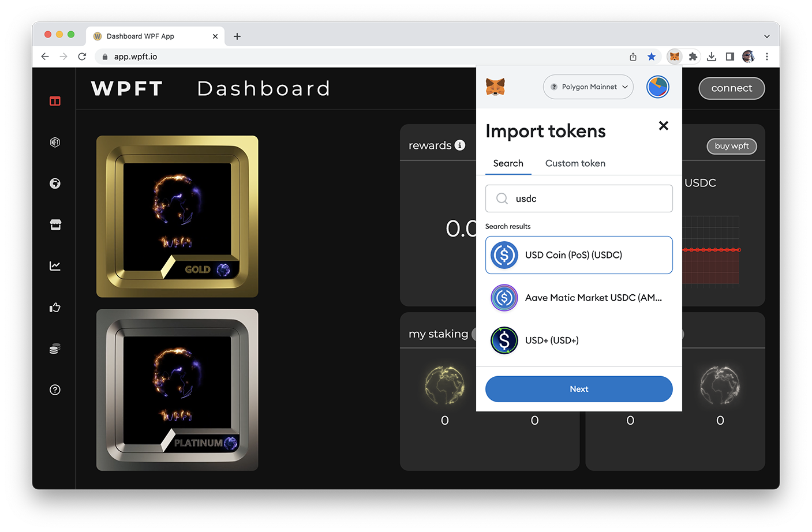Click the browser forward arrow
The width and height of the screenshot is (812, 532).
63,56
